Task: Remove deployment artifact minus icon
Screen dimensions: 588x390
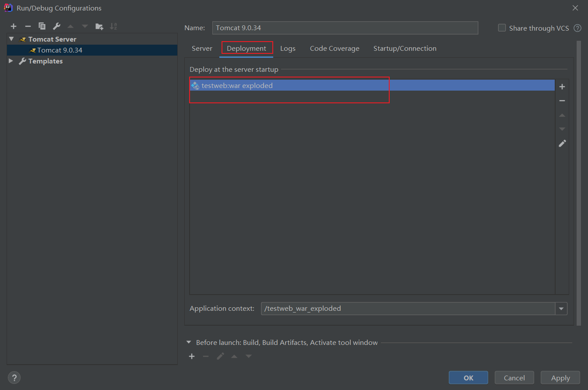Action: (x=562, y=101)
